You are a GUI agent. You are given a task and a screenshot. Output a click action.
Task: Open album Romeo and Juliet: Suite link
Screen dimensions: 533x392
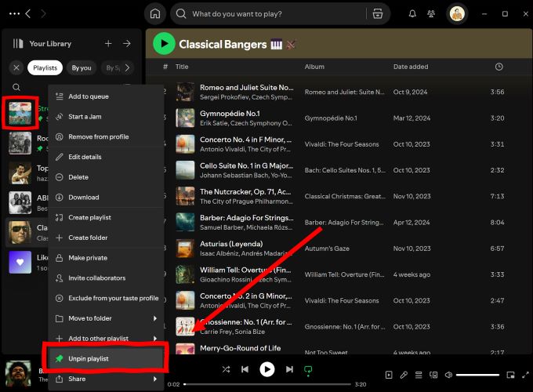[344, 93]
